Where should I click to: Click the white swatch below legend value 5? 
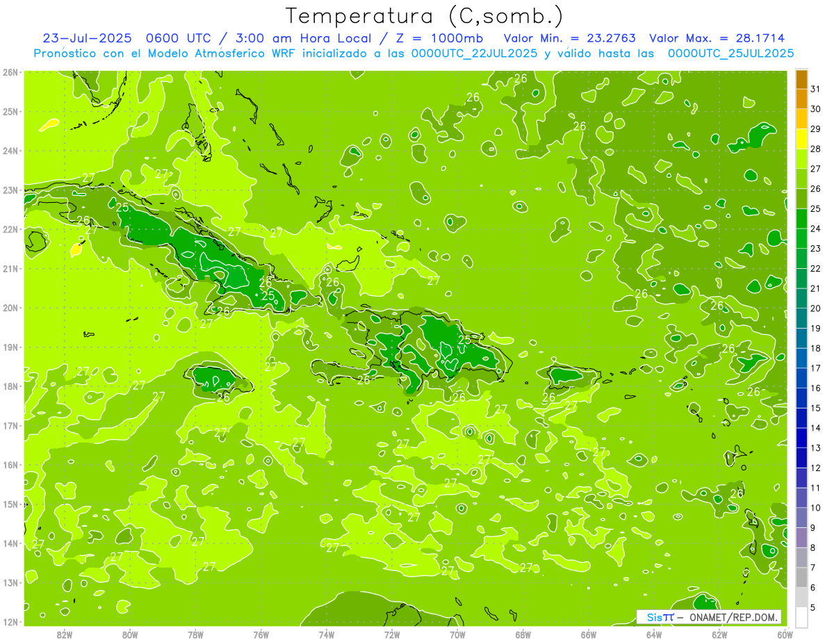point(801,616)
